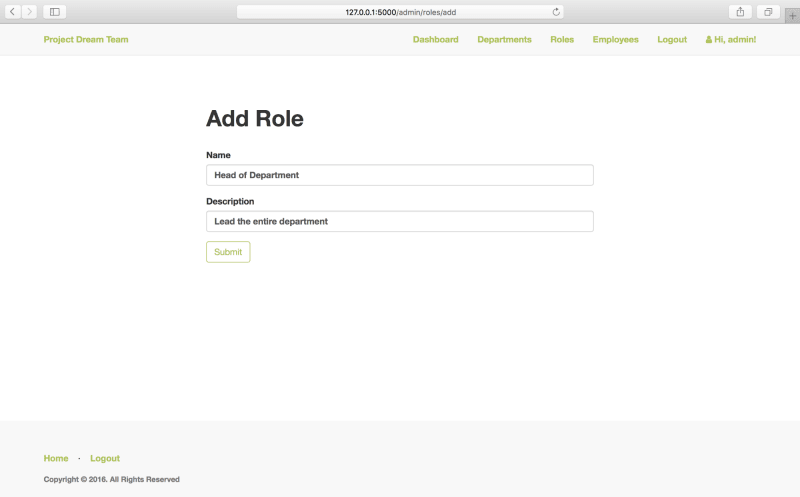This screenshot has height=497, width=800.
Task: Log out using the top navigation
Action: [672, 39]
